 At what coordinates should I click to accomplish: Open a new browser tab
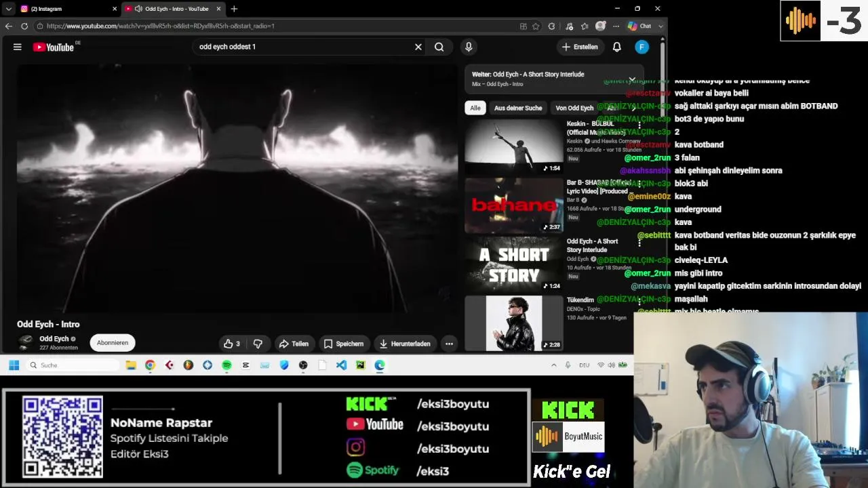tap(234, 9)
